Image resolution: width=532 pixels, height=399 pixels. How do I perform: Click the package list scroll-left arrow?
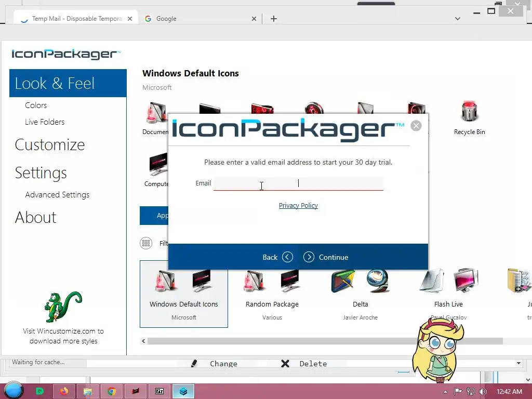pyautogui.click(x=143, y=341)
